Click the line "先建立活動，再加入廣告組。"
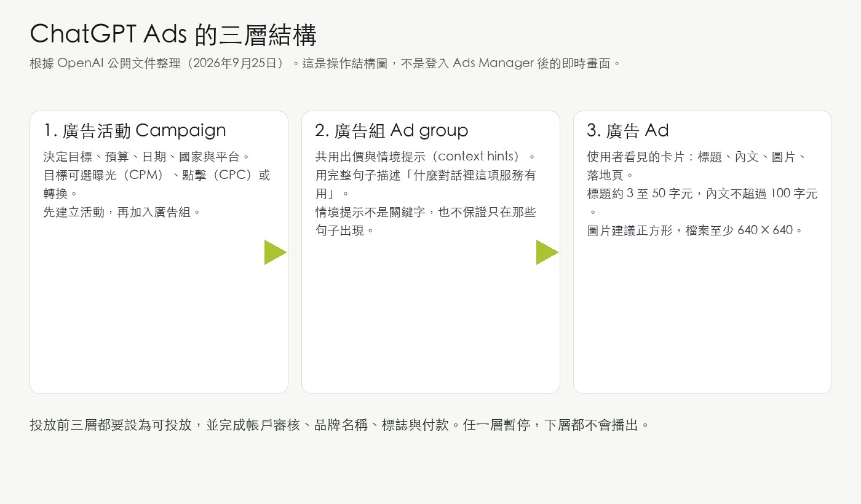Image resolution: width=861 pixels, height=504 pixels. tap(123, 212)
